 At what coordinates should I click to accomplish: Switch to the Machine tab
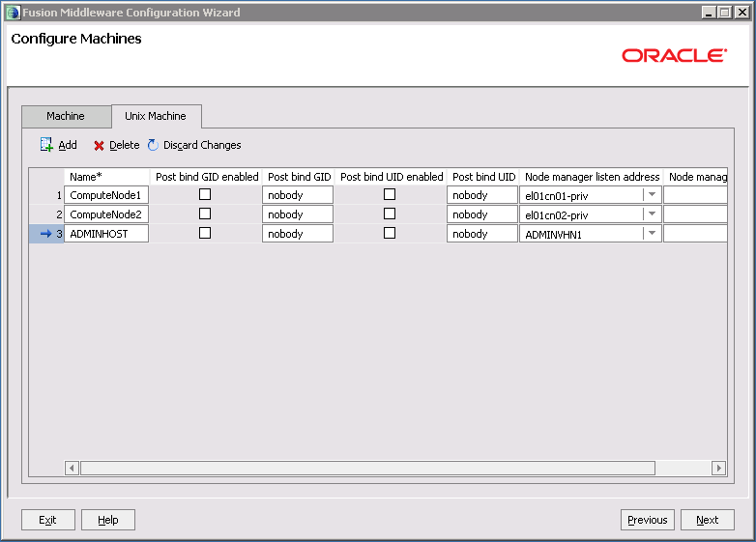tap(66, 117)
